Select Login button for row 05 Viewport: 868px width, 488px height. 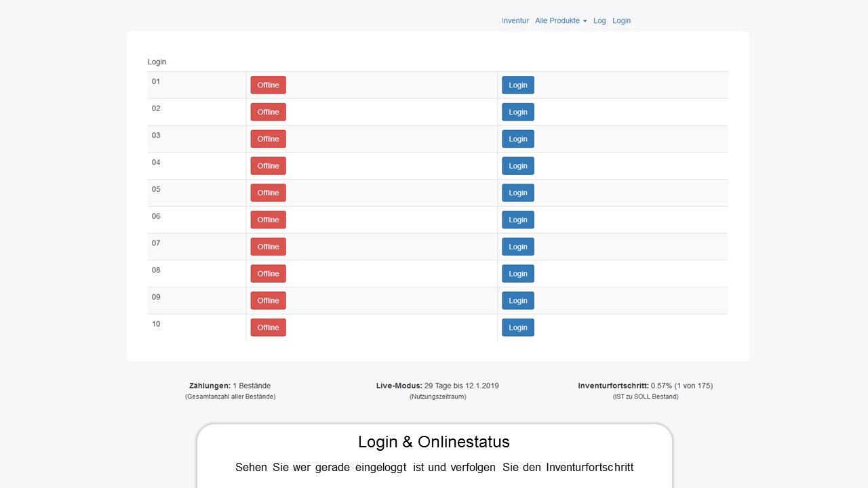click(x=518, y=193)
